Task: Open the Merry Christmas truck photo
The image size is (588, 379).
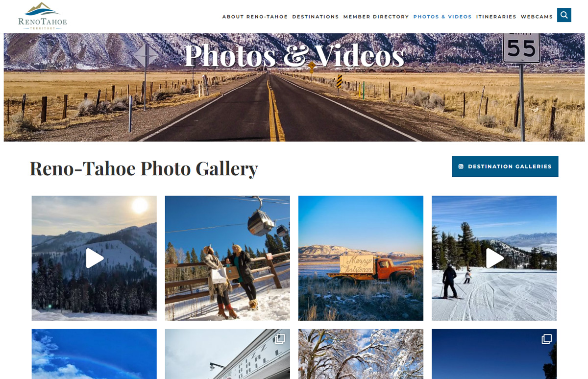Action: tap(361, 258)
